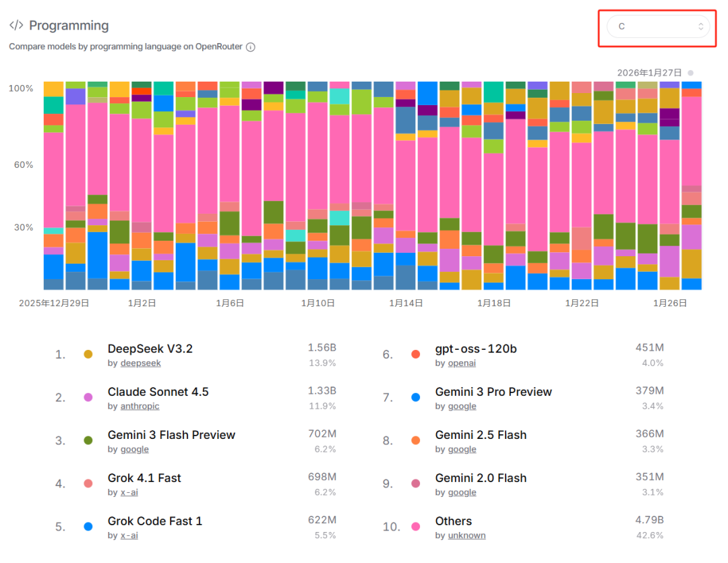
Task: Open the google link under Gemini 2.5 Flash
Action: [x=462, y=449]
